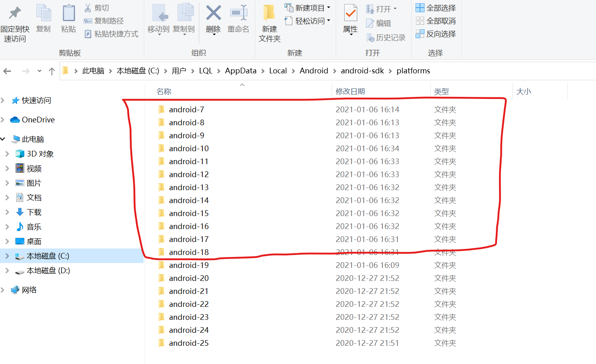Open Easy Access (轻松访问) dropdown

pos(307,21)
